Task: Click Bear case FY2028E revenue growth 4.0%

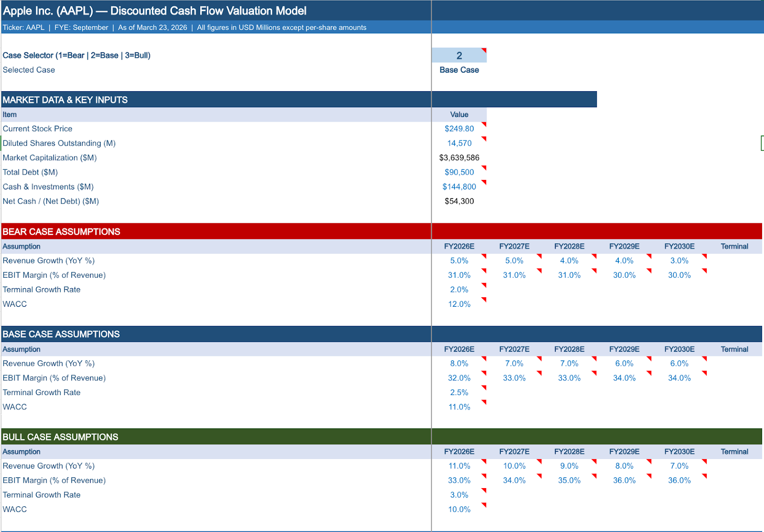Action: pos(569,261)
